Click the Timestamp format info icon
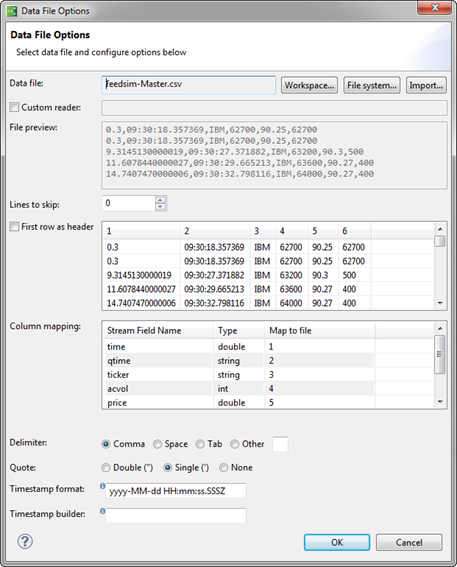The width and height of the screenshot is (457, 567). (x=103, y=486)
